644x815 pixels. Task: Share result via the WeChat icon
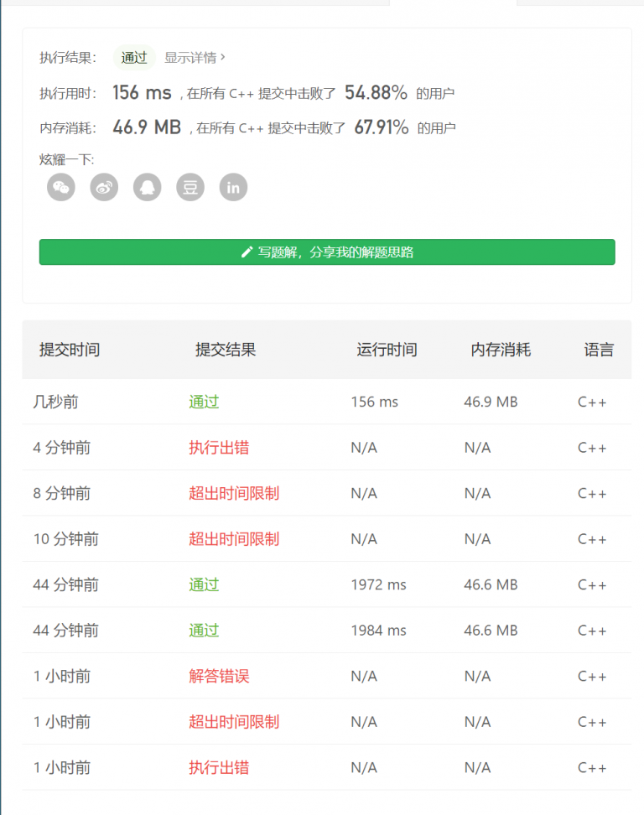coord(61,187)
